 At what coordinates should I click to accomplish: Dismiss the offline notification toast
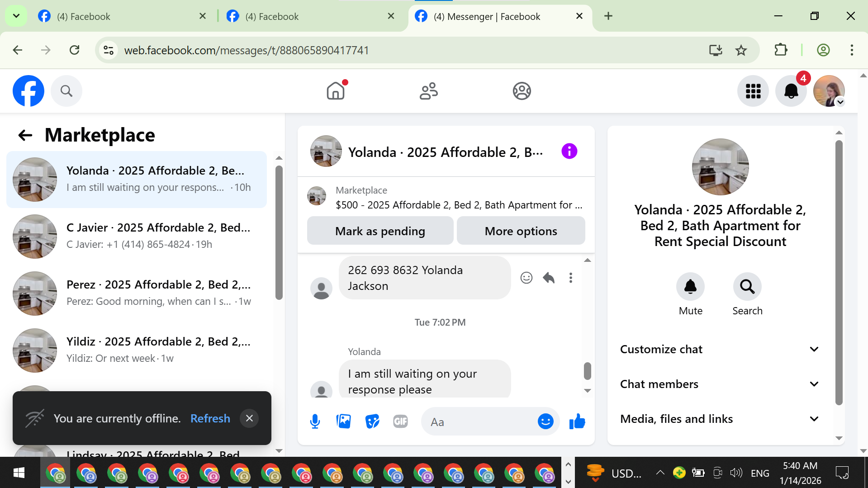point(249,418)
